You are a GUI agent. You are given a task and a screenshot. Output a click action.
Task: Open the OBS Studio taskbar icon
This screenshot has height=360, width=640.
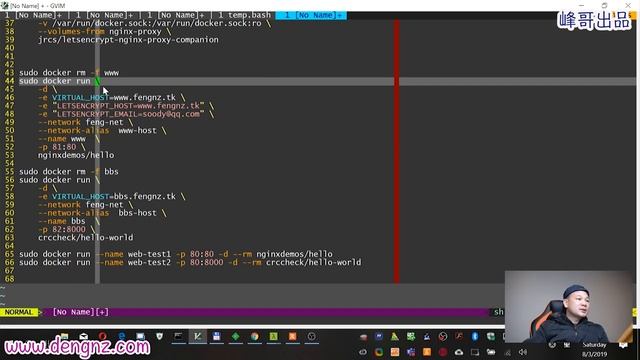[x=311, y=337]
